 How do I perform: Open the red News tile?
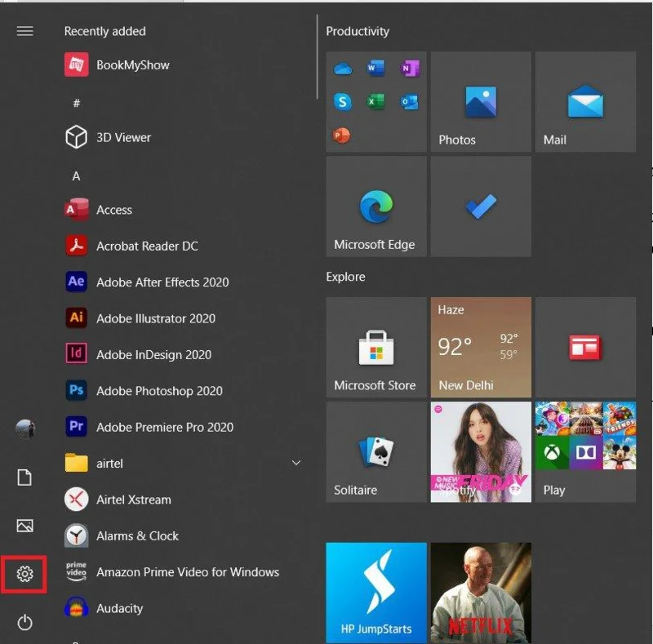pos(585,347)
